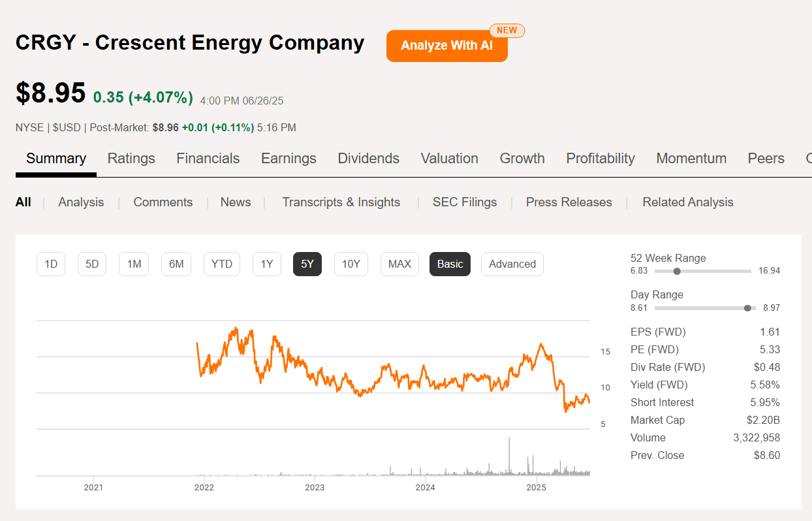Open the Ratings tab

pos(131,158)
